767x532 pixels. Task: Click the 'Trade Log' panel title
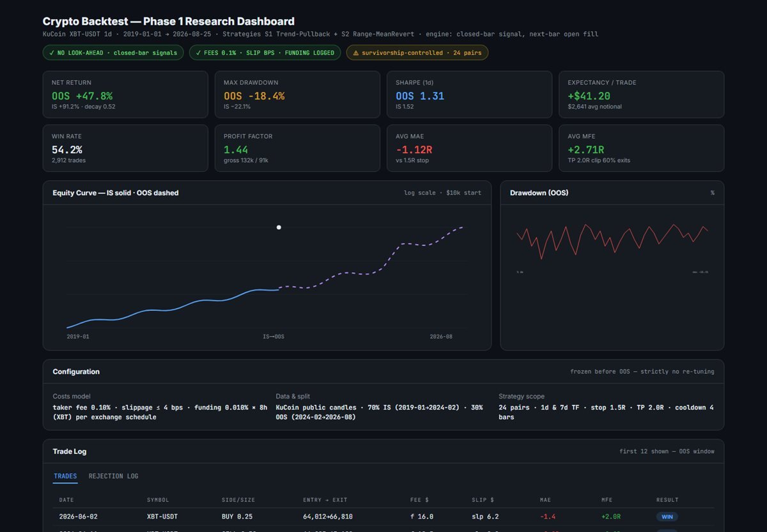click(x=70, y=452)
